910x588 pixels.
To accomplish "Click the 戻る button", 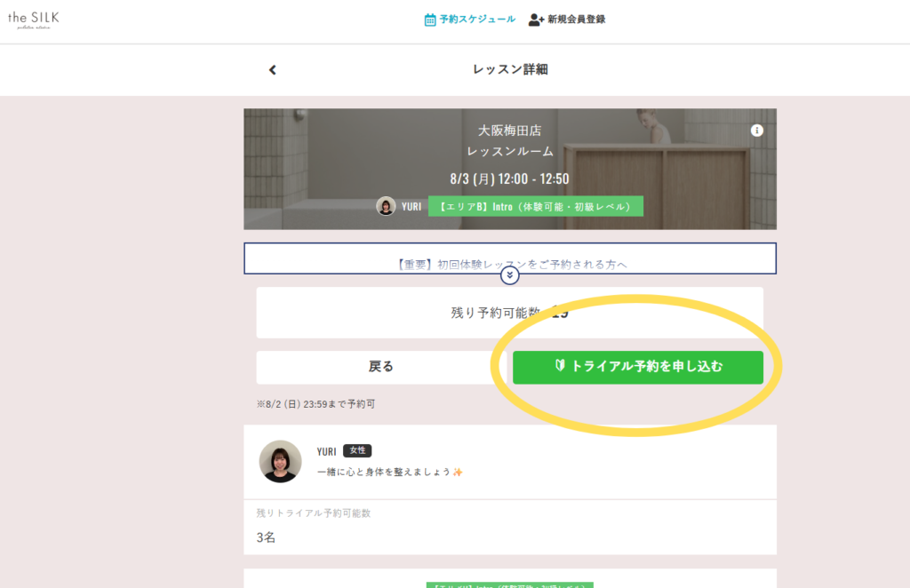I will point(380,367).
